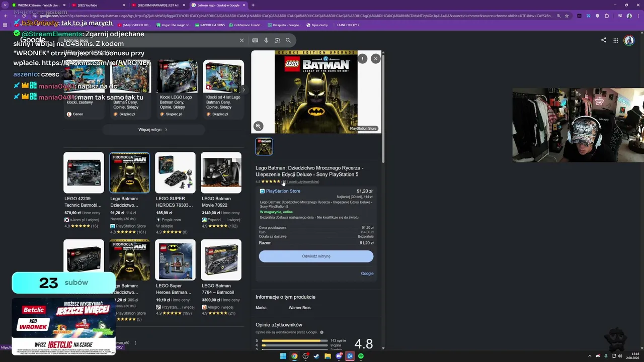Clear the Google search box text
Screen dimensions: 644x362
(x=242, y=40)
